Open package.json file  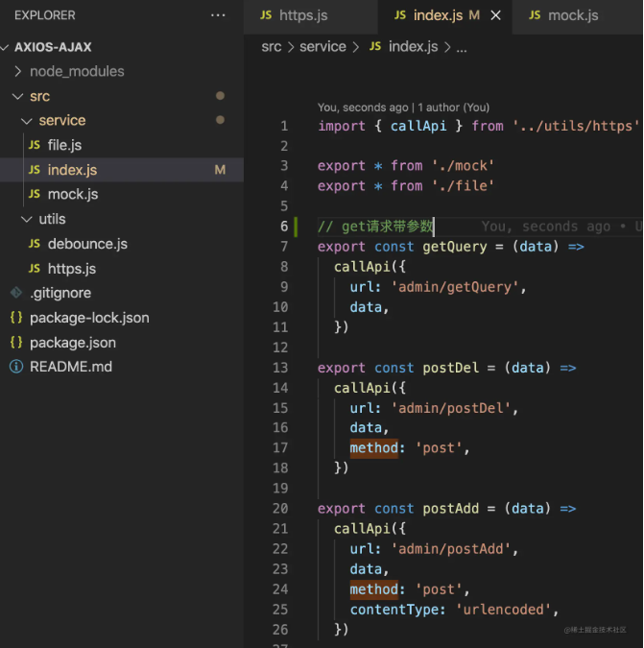(73, 343)
